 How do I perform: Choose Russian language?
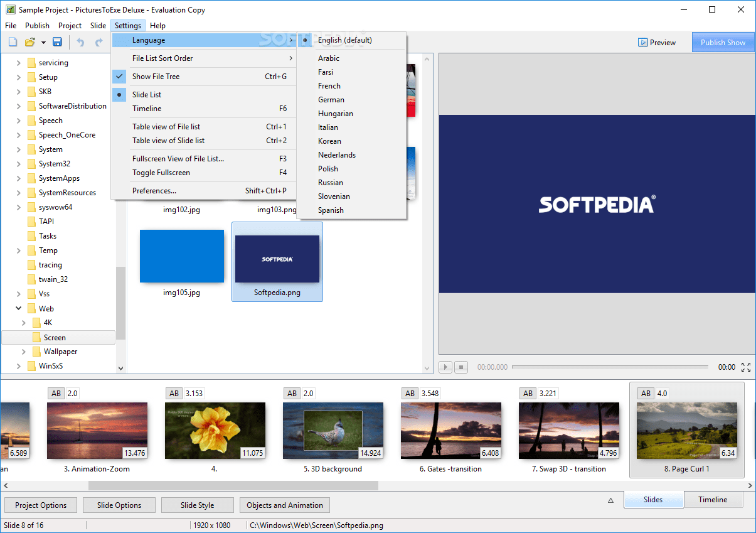(x=352, y=183)
